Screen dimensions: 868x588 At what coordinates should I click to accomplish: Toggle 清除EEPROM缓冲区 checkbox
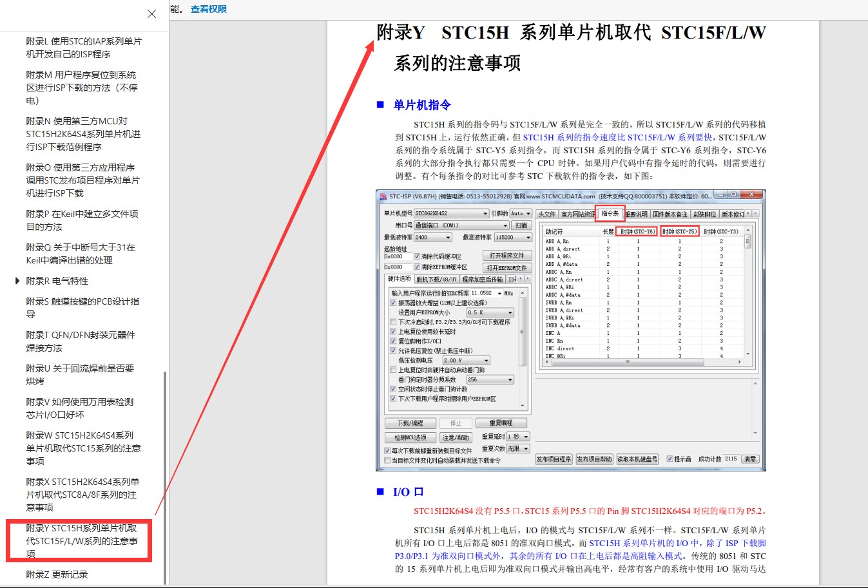click(x=417, y=267)
